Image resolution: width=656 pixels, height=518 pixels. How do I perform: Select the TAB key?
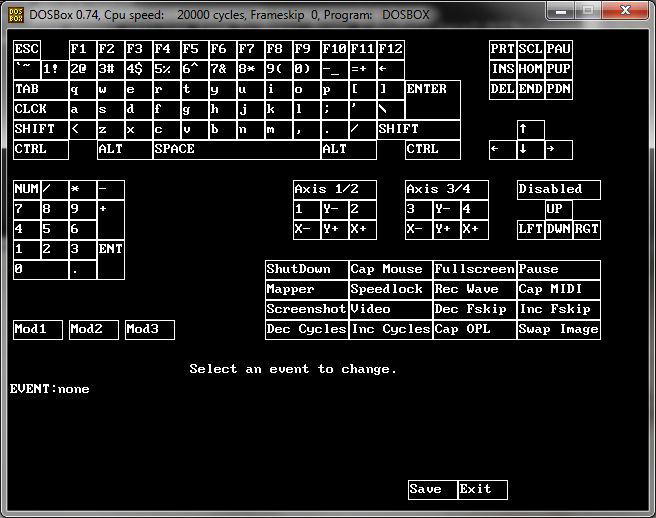pos(41,90)
